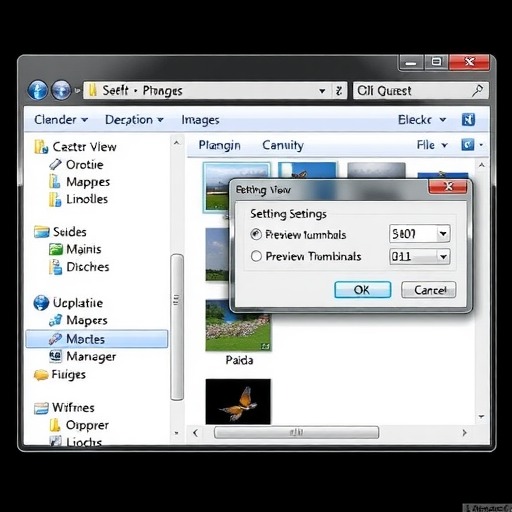Open the address bar history dropdown arrow
Image resolution: width=512 pixels, height=512 pixels.
click(x=322, y=91)
